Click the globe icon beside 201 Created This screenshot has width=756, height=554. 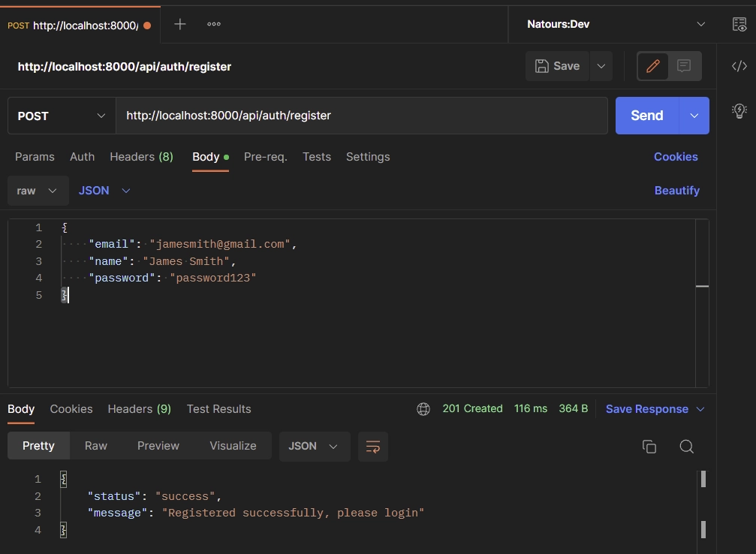click(423, 408)
